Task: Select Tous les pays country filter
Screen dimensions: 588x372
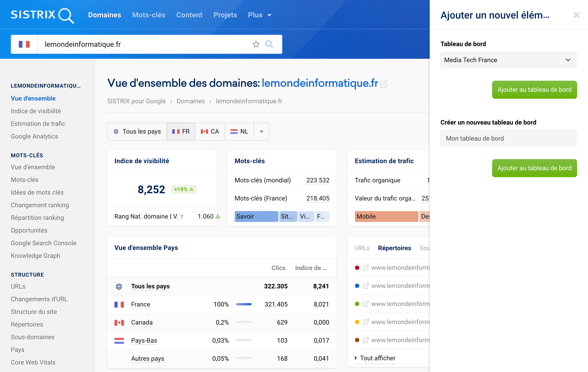Action: [137, 132]
